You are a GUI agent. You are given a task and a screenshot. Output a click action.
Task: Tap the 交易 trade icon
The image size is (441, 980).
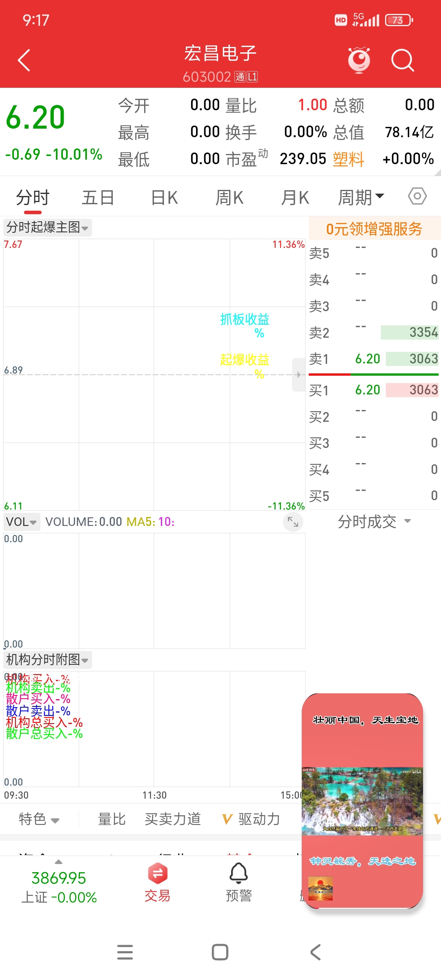[158, 882]
